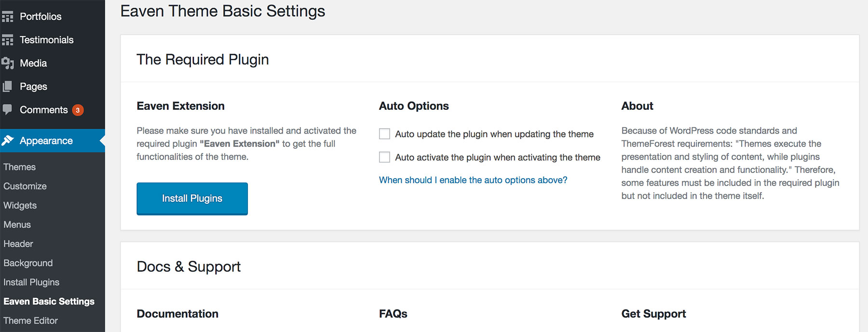Image resolution: width=868 pixels, height=332 pixels.
Task: Open Comments via the speech bubble icon
Action: click(x=8, y=109)
